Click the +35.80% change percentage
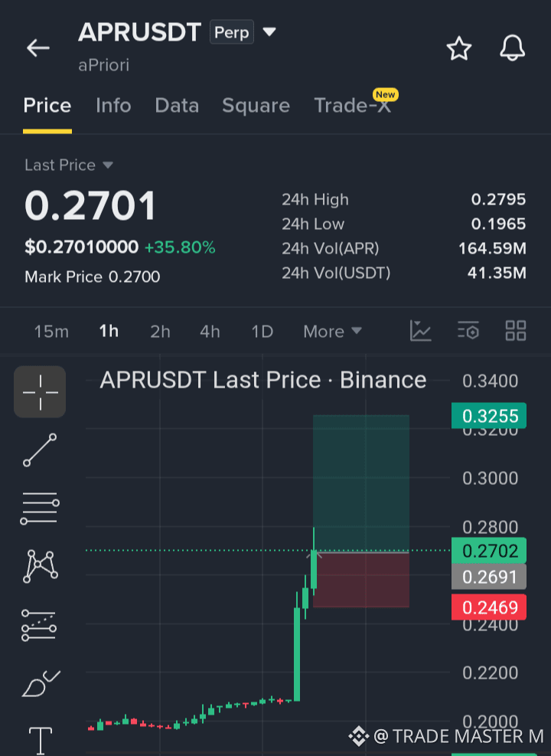This screenshot has height=756, width=551. coord(180,247)
